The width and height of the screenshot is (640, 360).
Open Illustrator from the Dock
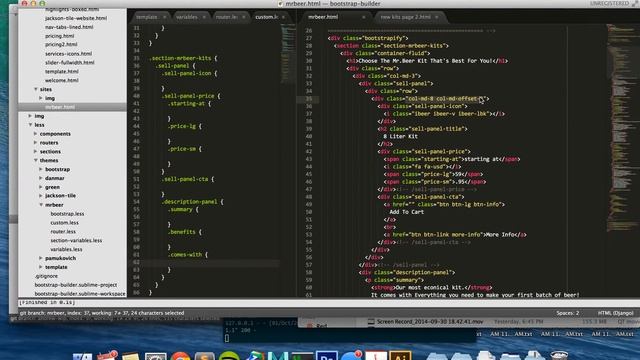pyautogui.click(x=400, y=356)
